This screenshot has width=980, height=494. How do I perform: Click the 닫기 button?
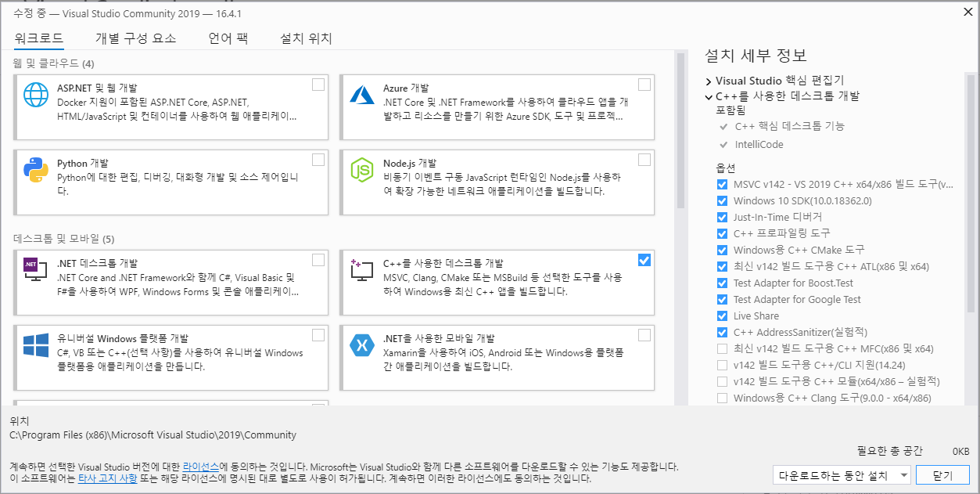pyautogui.click(x=942, y=475)
